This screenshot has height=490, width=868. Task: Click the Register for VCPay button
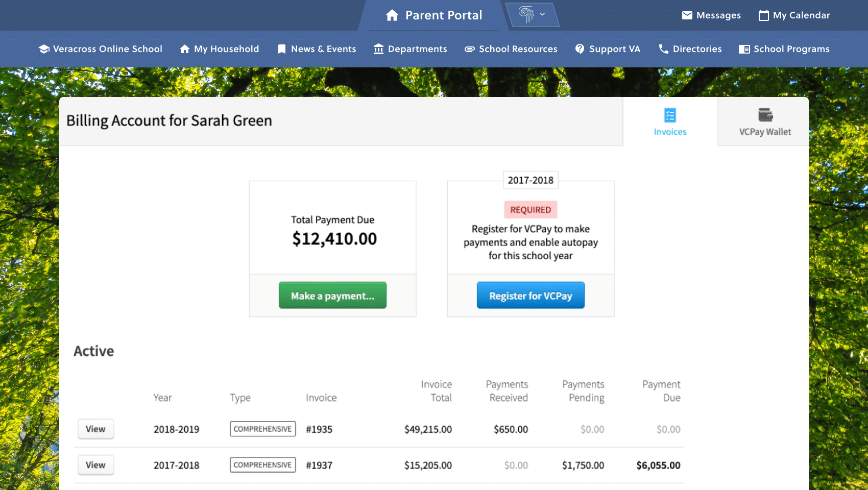coord(531,296)
